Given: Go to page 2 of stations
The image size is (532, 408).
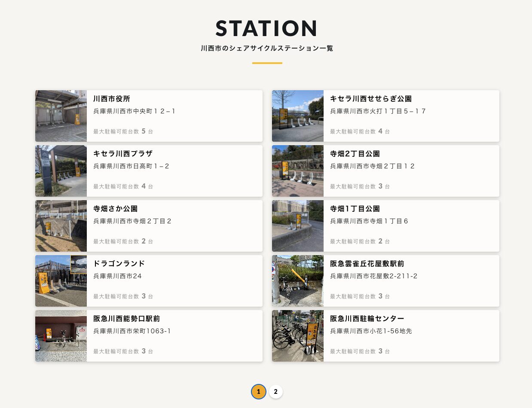Looking at the screenshot, I should 276,392.
